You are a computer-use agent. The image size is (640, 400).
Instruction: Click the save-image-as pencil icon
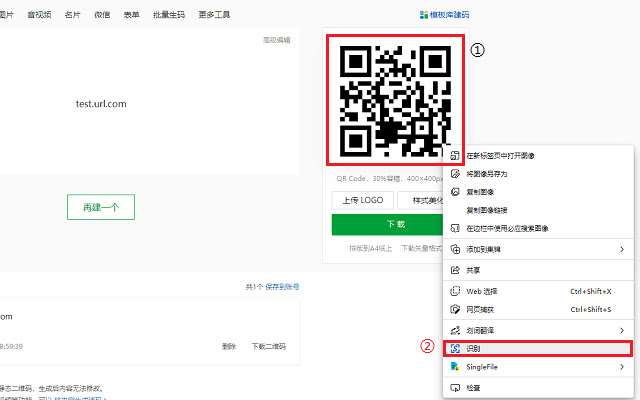point(455,174)
